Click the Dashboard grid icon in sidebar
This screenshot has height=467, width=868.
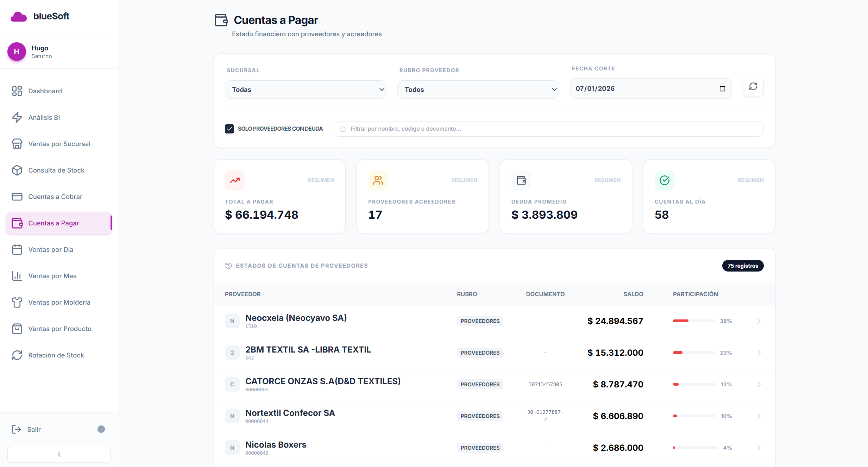coord(17,91)
